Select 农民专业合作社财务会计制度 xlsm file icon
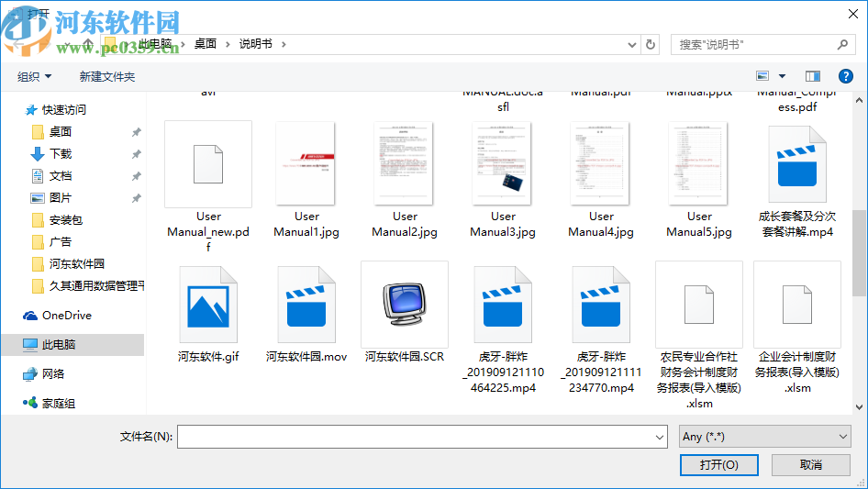 pyautogui.click(x=699, y=305)
